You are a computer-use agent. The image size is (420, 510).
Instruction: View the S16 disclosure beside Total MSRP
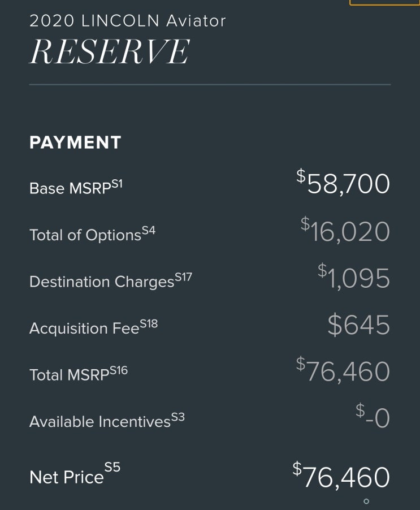coord(119,370)
